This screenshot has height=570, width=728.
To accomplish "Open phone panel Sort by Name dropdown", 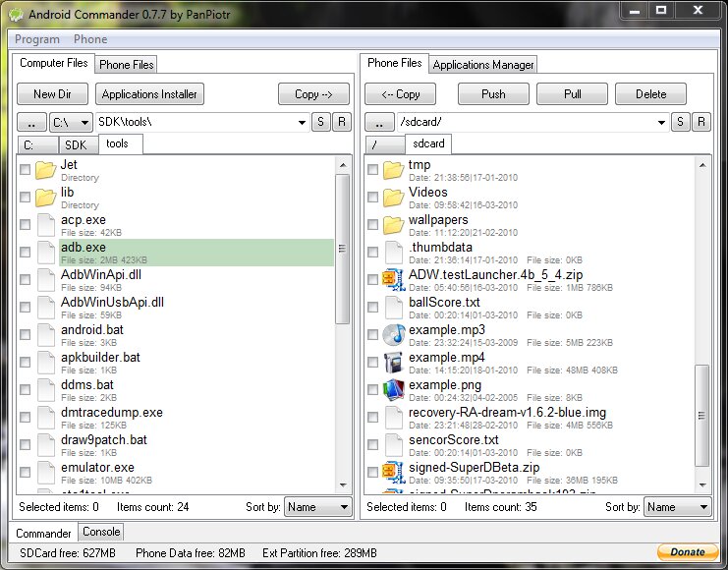I will (677, 507).
